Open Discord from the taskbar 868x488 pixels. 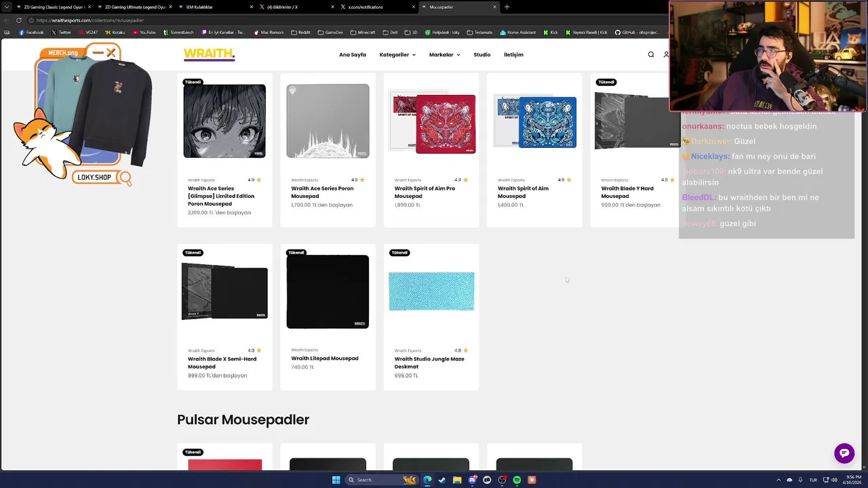(x=472, y=480)
